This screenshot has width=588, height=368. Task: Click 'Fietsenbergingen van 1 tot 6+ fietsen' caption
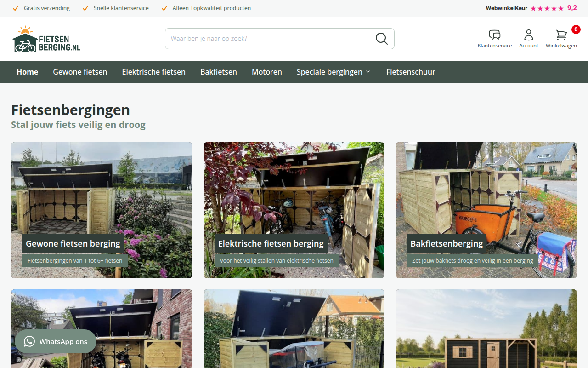(75, 261)
